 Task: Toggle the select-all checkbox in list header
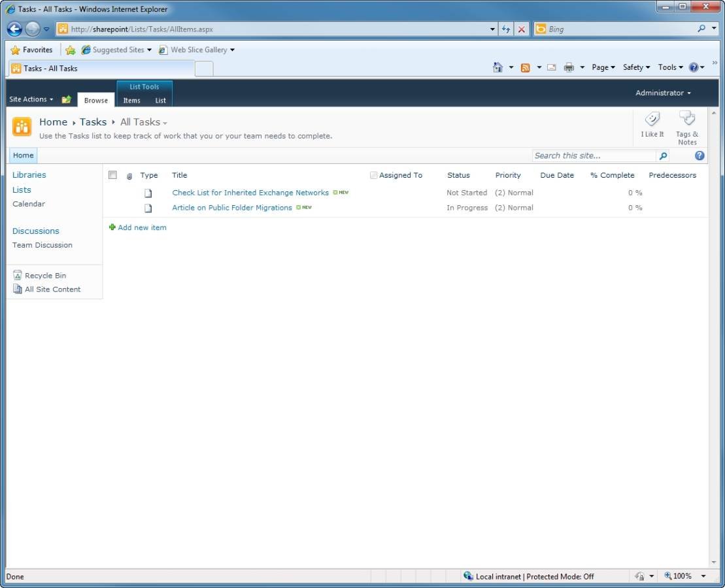[x=112, y=175]
